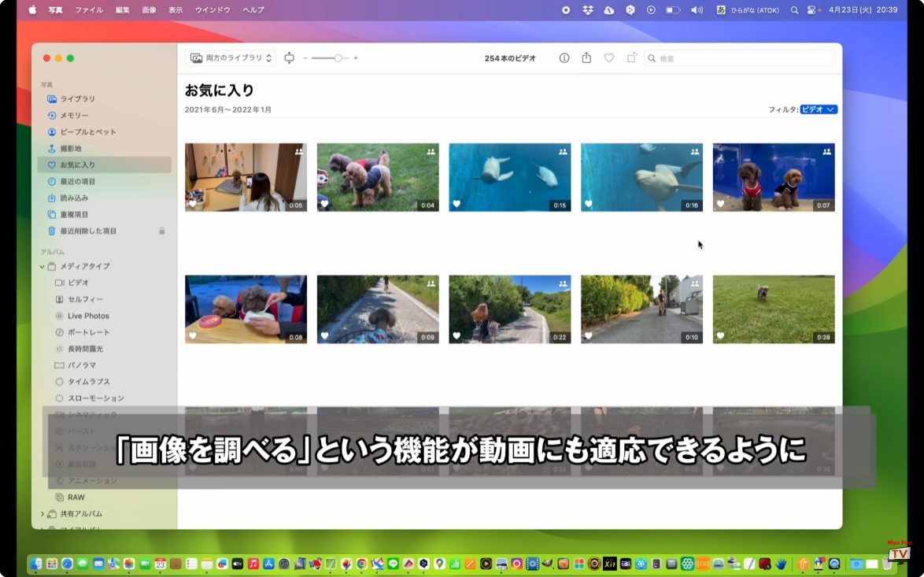Open the Live Photos album
924x577 pixels.
click(x=105, y=316)
